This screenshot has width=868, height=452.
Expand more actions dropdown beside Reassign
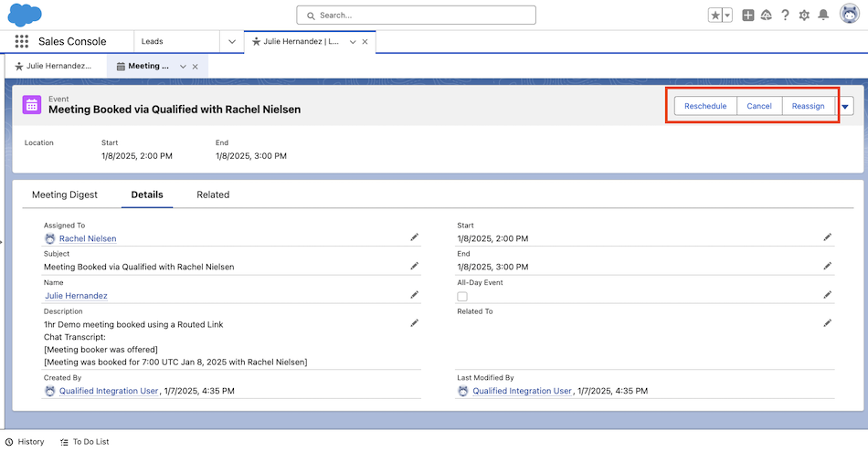click(845, 106)
